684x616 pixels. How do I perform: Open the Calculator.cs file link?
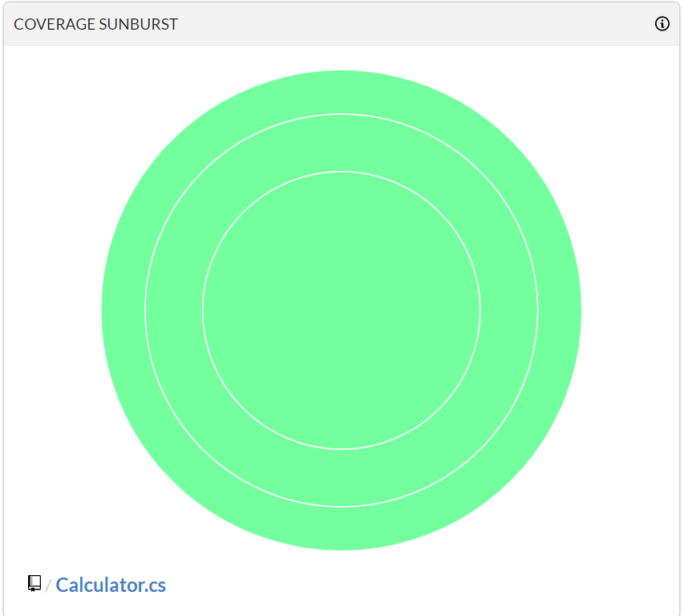click(x=111, y=585)
